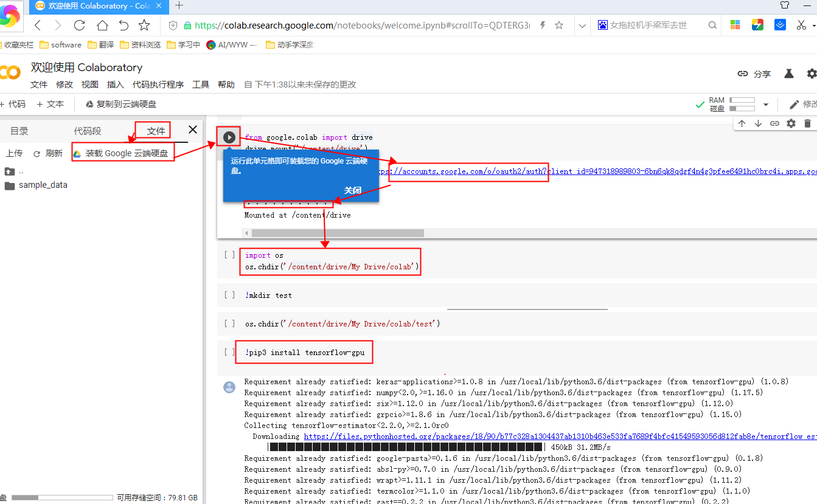Delete the cell with trash icon
The height and width of the screenshot is (504, 817).
click(x=807, y=123)
